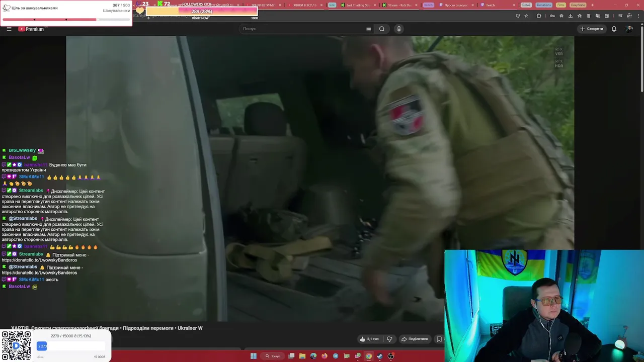Open the password key extension icon

click(552, 16)
